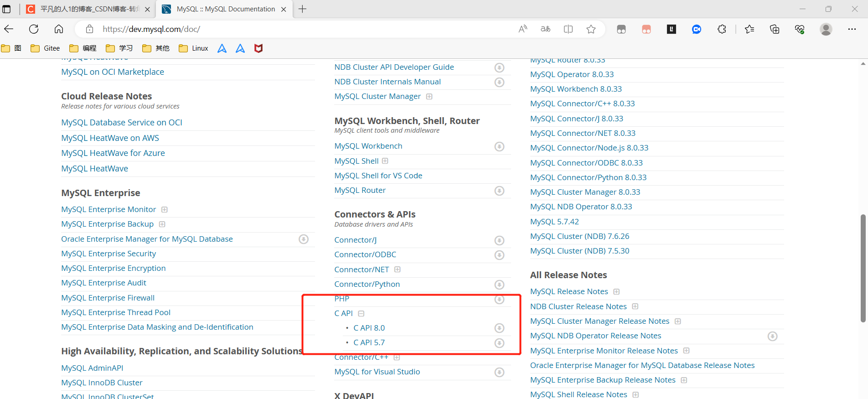Download the C API 5.7 manual

(500, 343)
